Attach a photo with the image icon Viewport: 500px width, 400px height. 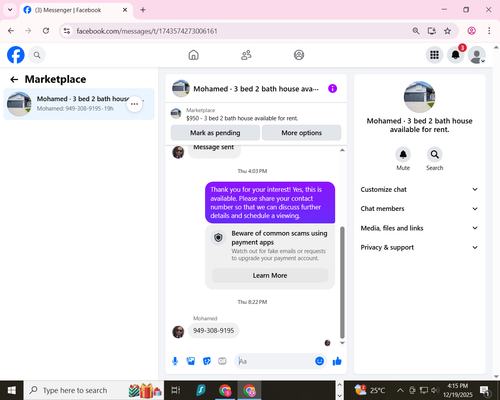tap(191, 361)
